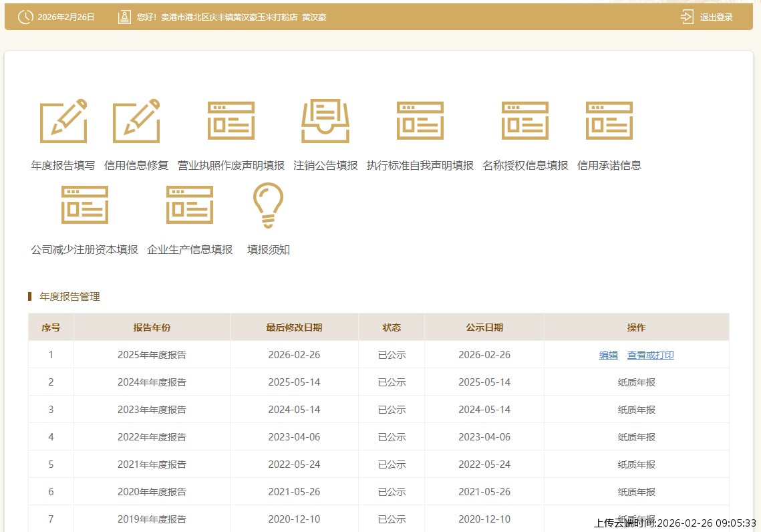Open 年度报告填写 to fill annual report

[63, 121]
